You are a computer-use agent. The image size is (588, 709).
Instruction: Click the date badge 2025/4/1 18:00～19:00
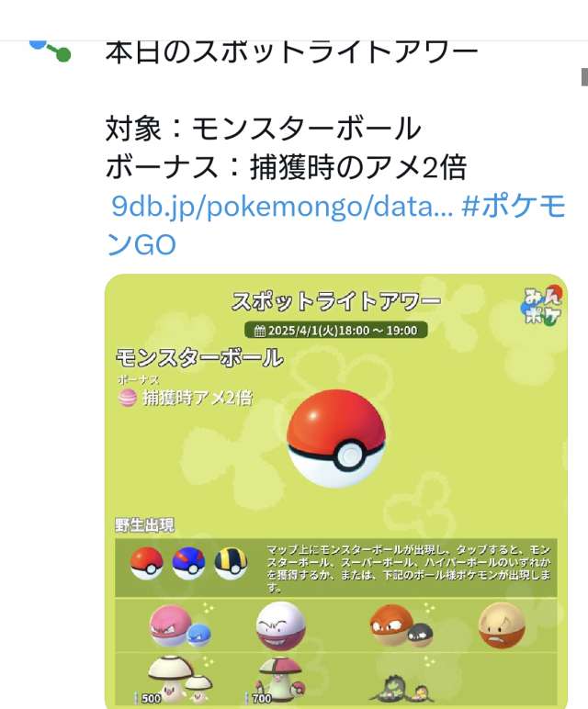click(335, 330)
